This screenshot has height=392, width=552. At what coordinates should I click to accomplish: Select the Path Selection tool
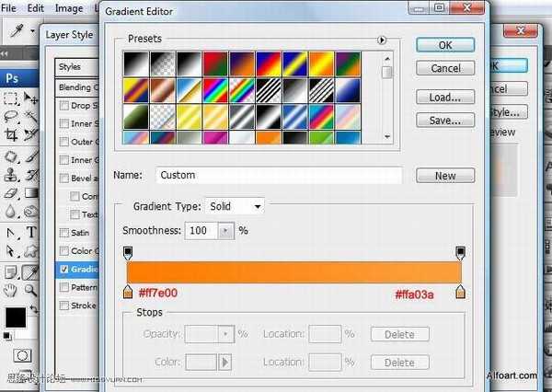(10, 251)
